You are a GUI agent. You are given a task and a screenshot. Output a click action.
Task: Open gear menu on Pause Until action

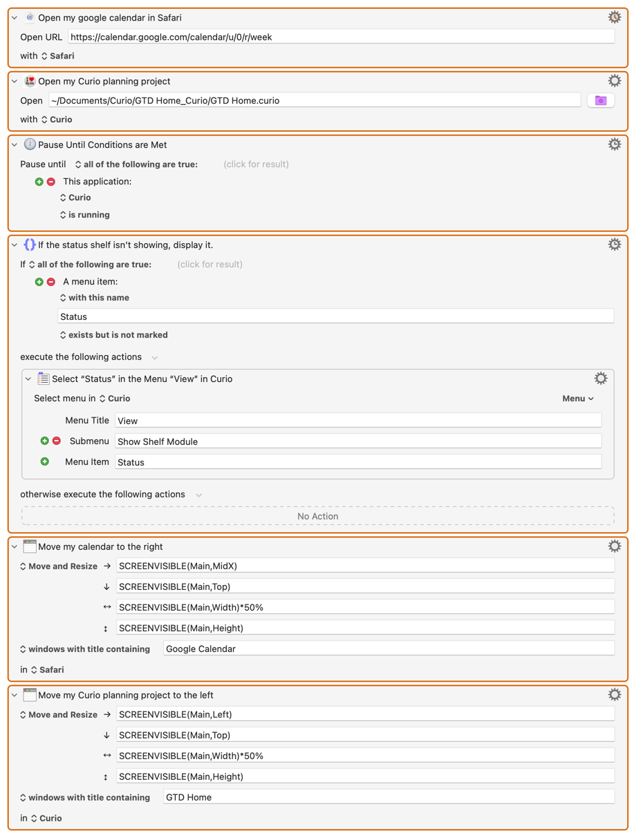[614, 144]
